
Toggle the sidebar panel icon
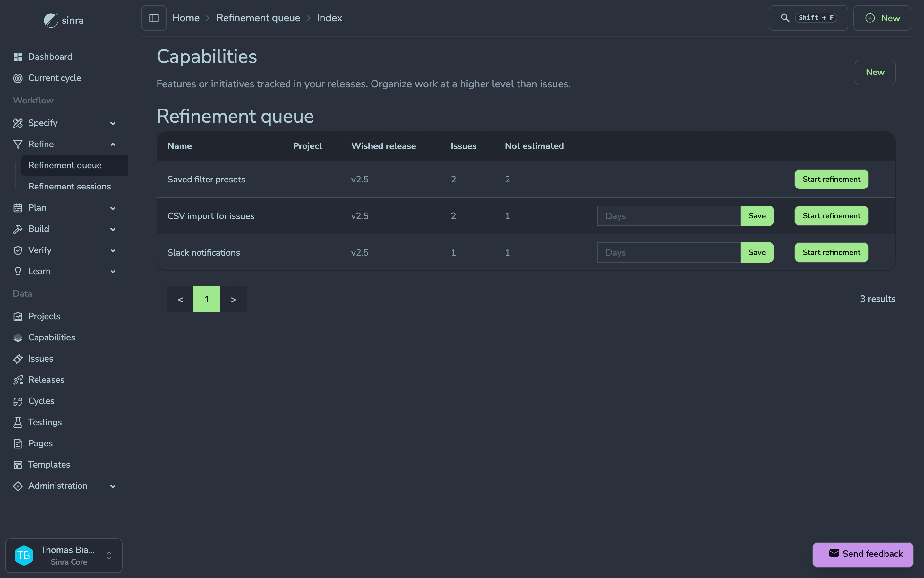pyautogui.click(x=154, y=18)
